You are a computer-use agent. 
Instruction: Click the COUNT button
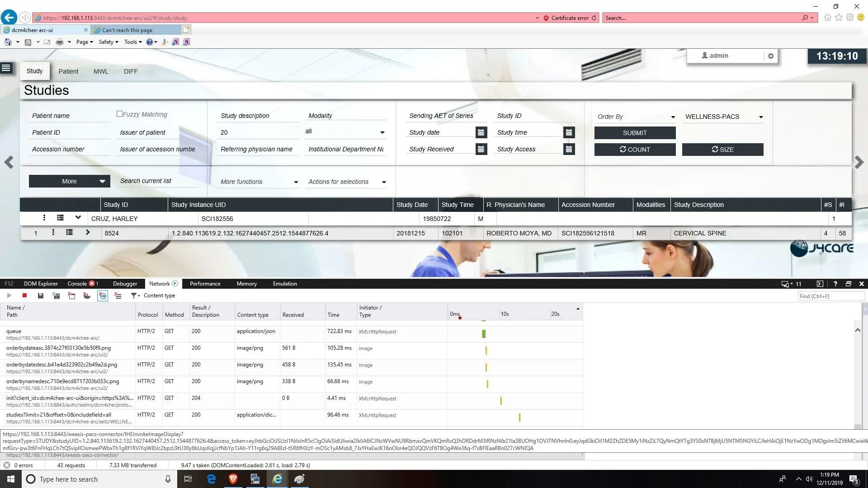tap(635, 150)
